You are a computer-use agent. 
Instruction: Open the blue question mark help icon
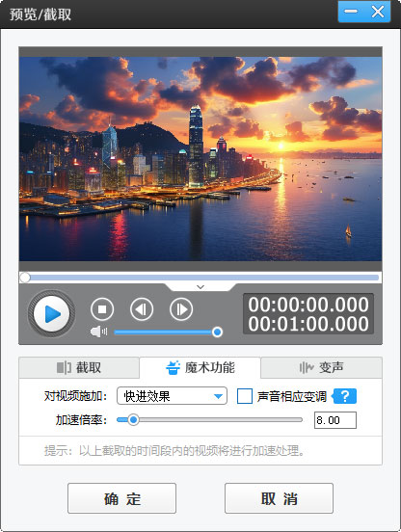pyautogui.click(x=344, y=396)
